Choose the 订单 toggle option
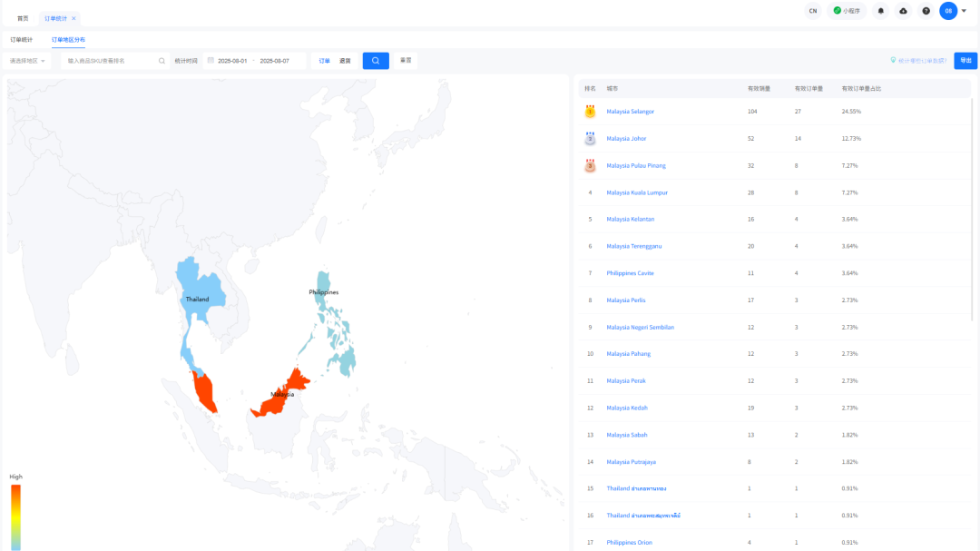 click(x=324, y=61)
